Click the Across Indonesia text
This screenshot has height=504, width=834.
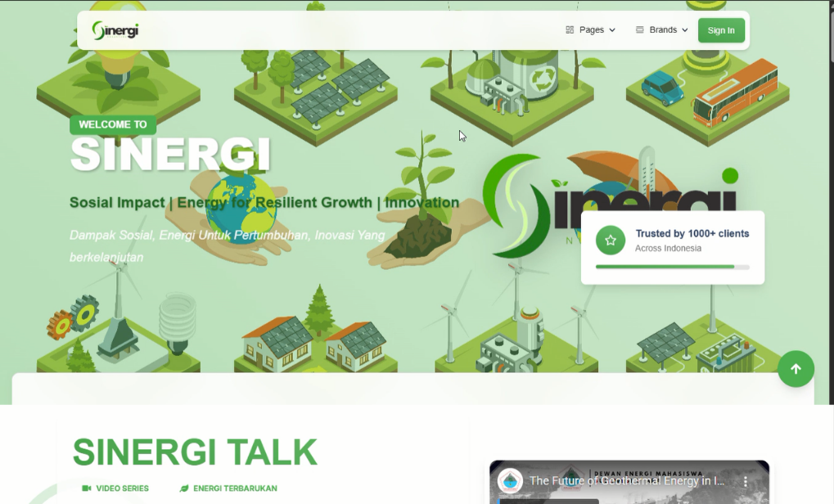(668, 248)
